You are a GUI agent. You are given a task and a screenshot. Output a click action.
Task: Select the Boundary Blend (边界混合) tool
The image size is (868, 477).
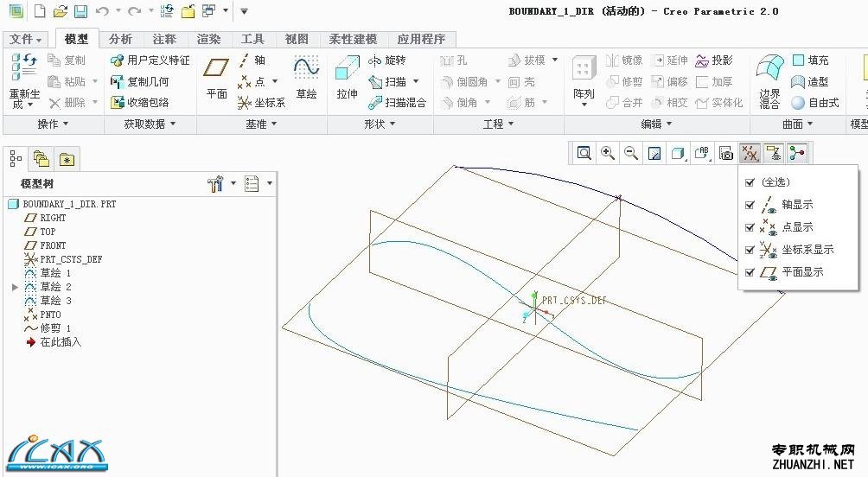point(769,81)
